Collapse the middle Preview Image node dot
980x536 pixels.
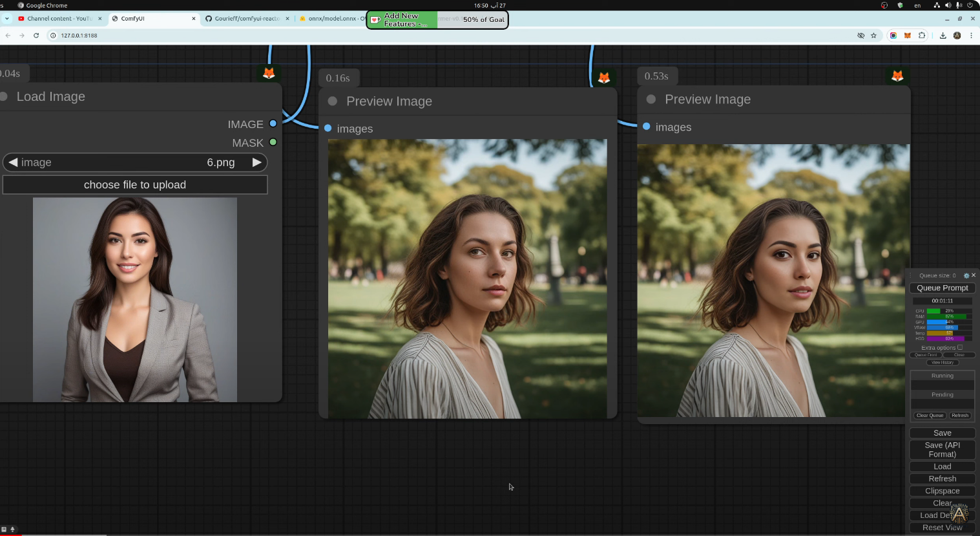[x=333, y=102]
